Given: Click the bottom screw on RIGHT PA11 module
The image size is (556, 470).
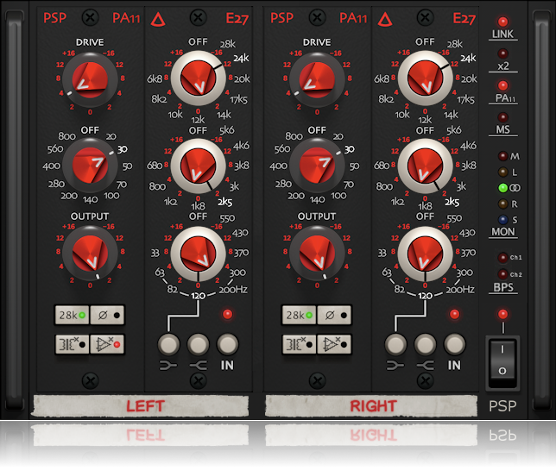Looking at the screenshot, I should tap(317, 381).
